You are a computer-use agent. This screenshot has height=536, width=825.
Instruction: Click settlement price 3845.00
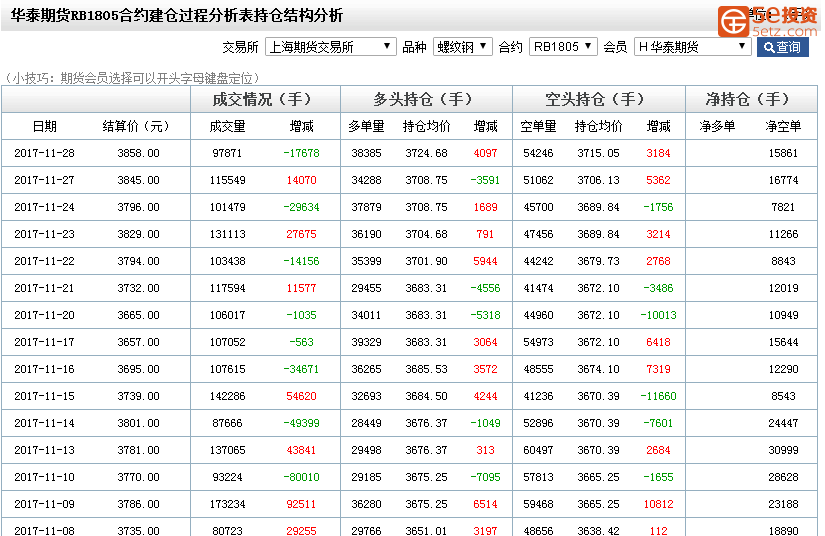pyautogui.click(x=138, y=180)
